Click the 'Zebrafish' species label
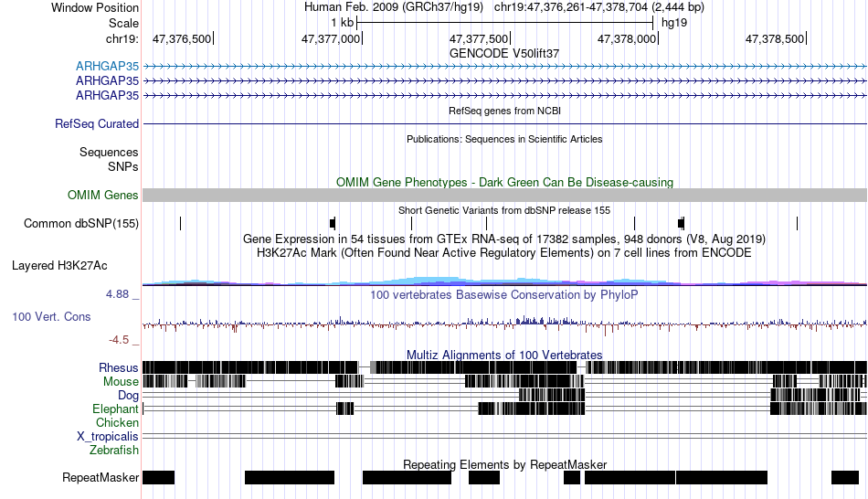The width and height of the screenshot is (868, 499). coord(114,451)
